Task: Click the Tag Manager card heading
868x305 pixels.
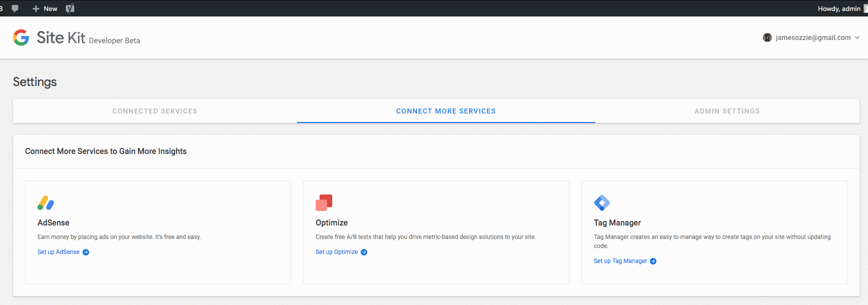Action: click(x=617, y=222)
